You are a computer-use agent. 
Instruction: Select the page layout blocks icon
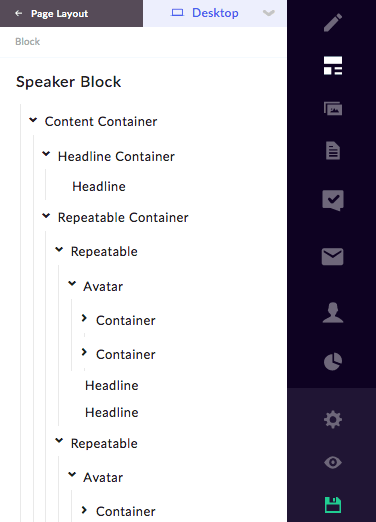click(333, 66)
